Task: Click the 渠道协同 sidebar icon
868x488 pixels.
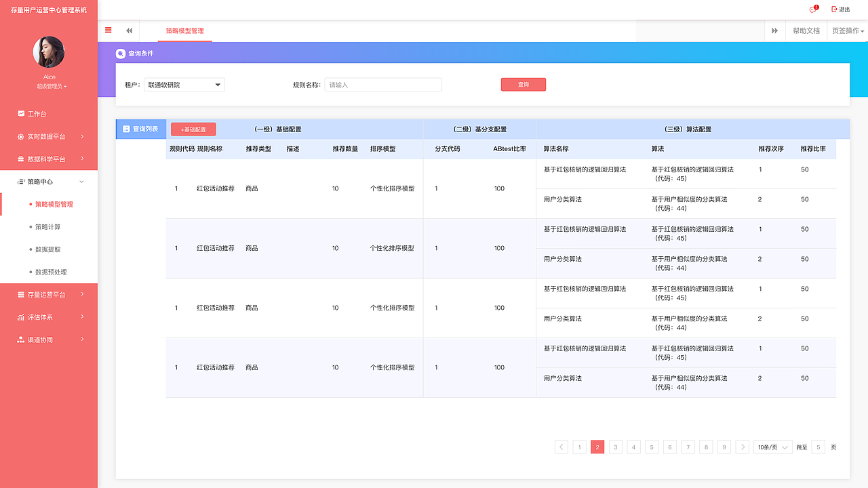Action: click(21, 340)
